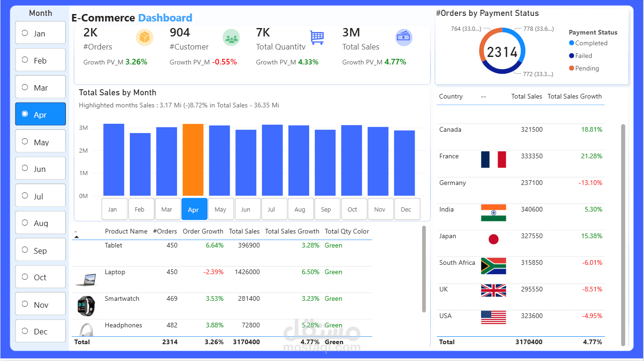Switch to the Sep month tab under the chart
This screenshot has height=361, width=644.
327,209
